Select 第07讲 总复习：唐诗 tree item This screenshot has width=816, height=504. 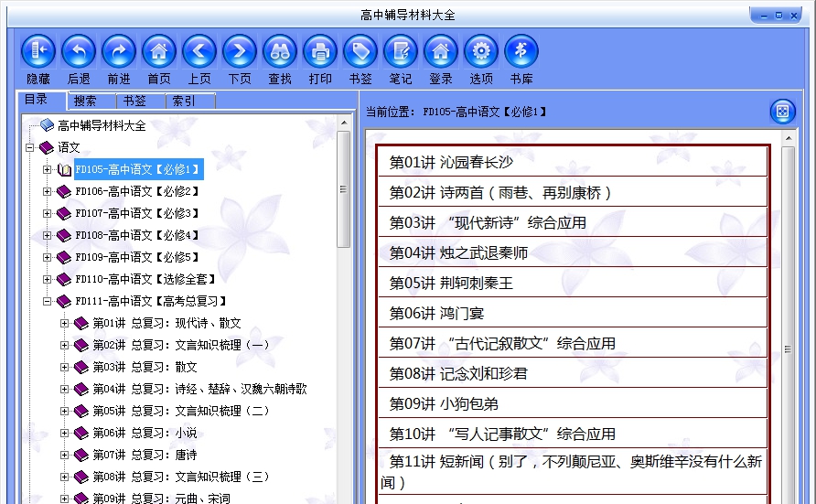[x=145, y=456]
